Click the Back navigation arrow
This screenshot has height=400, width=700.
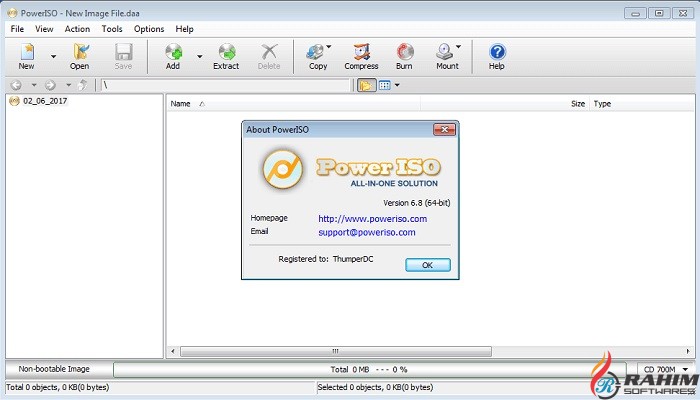click(x=16, y=85)
